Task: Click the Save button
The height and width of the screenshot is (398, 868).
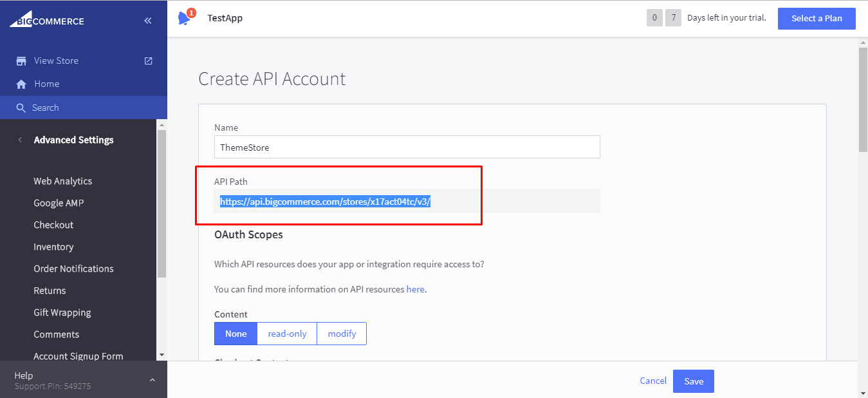Action: 693,381
